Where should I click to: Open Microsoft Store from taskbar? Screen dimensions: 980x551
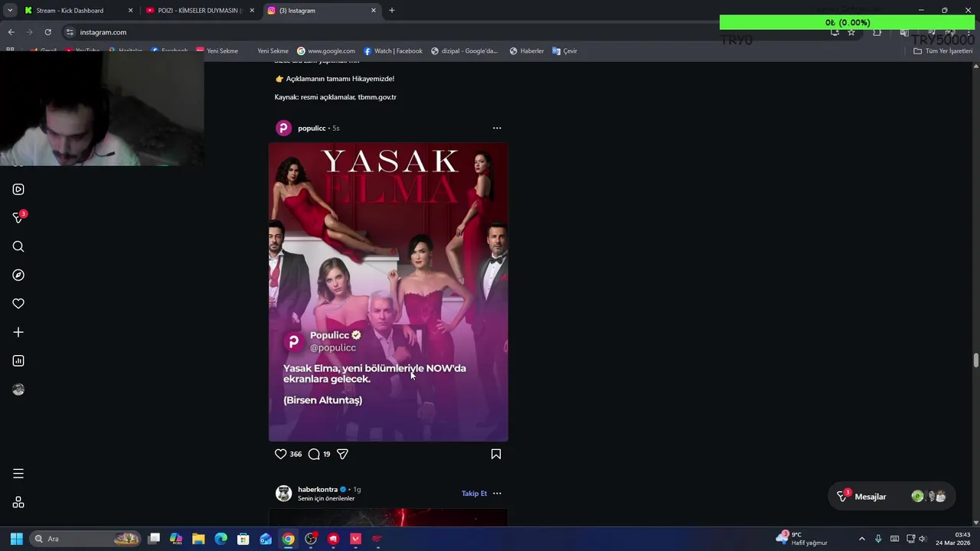pyautogui.click(x=243, y=539)
